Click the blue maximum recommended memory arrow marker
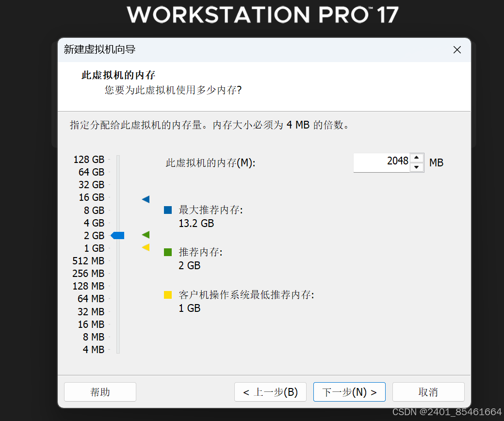The width and height of the screenshot is (504, 421). (x=146, y=199)
